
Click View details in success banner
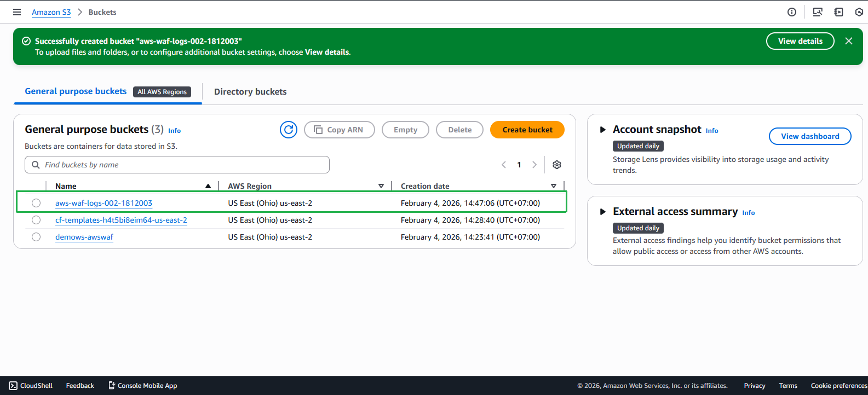click(800, 41)
